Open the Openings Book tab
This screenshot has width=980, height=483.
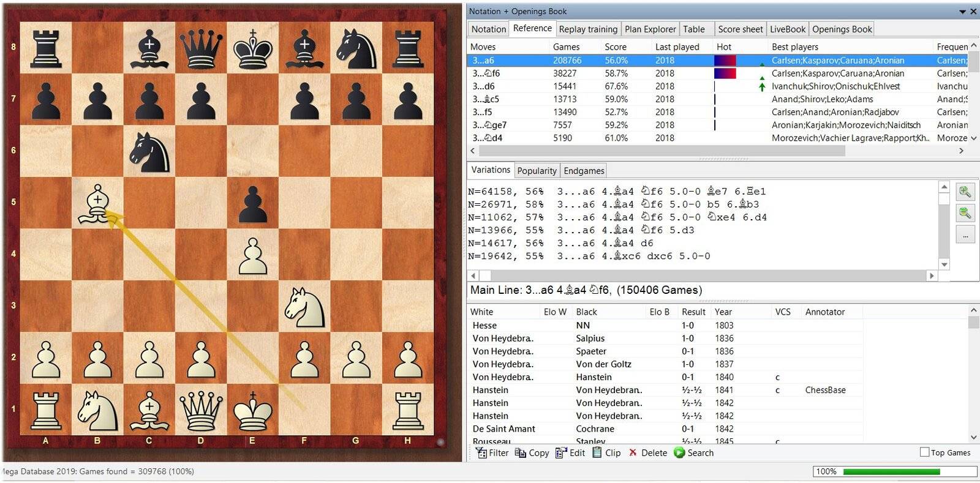pyautogui.click(x=842, y=29)
